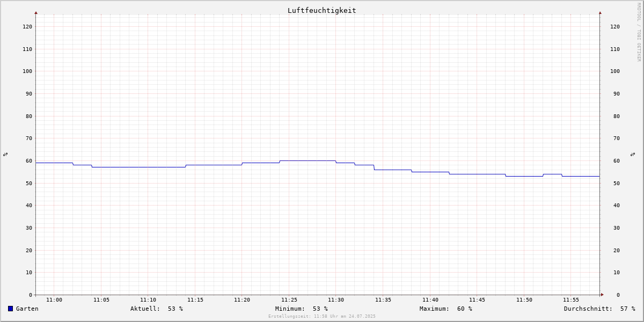Click the 11:15 time axis label

[195, 300]
